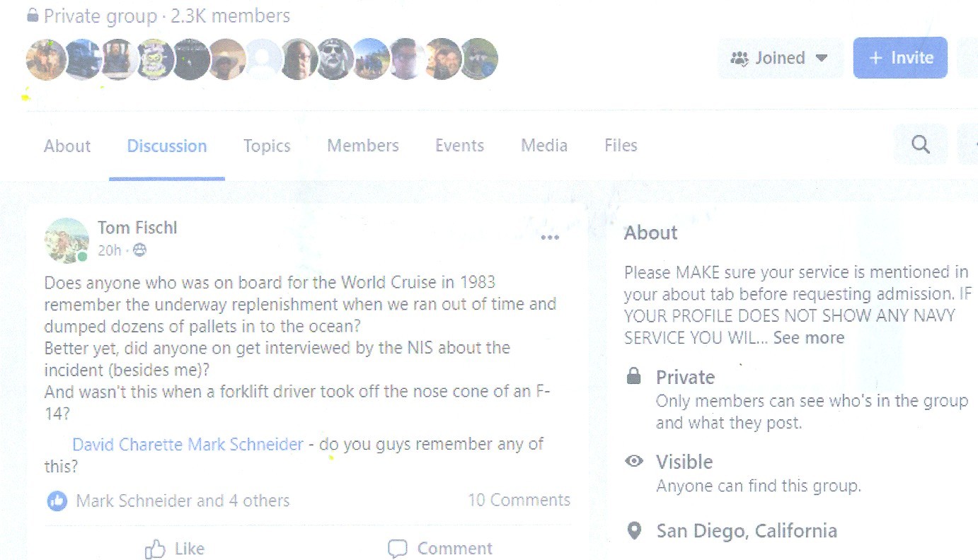Screen dimensions: 978x560
Task: Click the Comment speech bubble icon
Action: coord(398,549)
